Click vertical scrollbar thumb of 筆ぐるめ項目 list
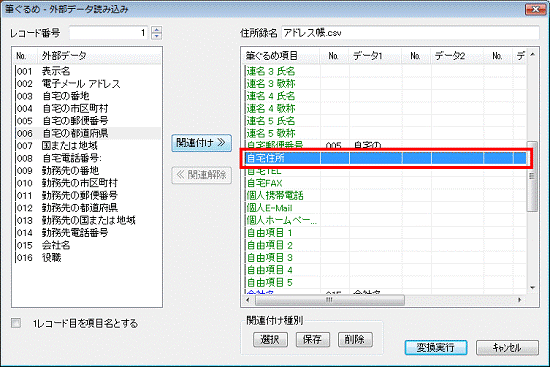The width and height of the screenshot is (550, 367). 532,176
